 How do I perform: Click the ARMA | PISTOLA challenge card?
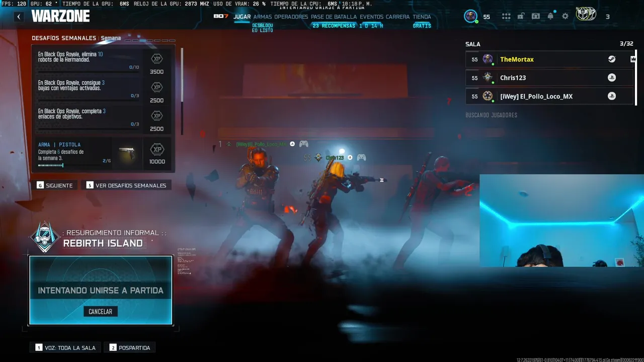pos(104,153)
